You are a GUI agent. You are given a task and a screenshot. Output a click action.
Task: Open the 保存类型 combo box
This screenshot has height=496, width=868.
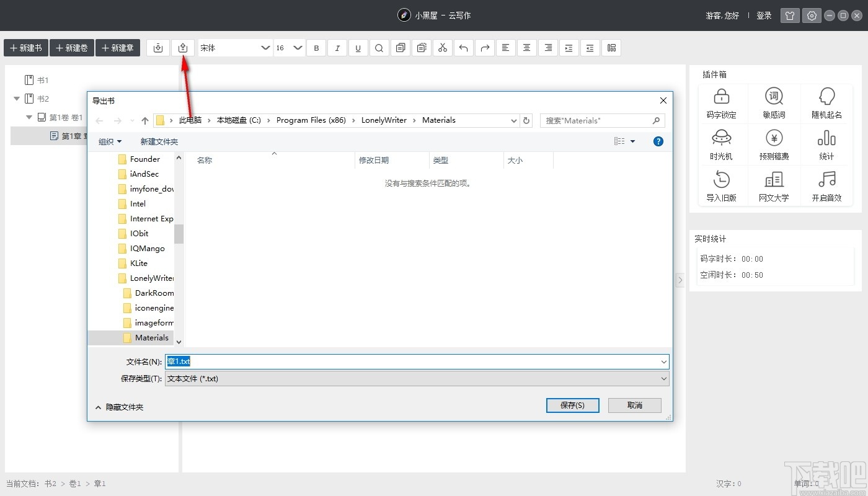coord(417,378)
